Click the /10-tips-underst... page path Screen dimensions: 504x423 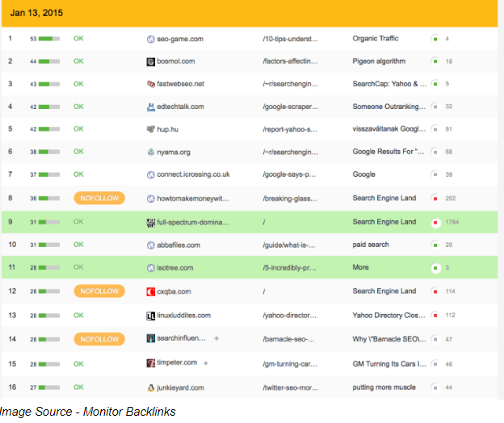(x=290, y=39)
